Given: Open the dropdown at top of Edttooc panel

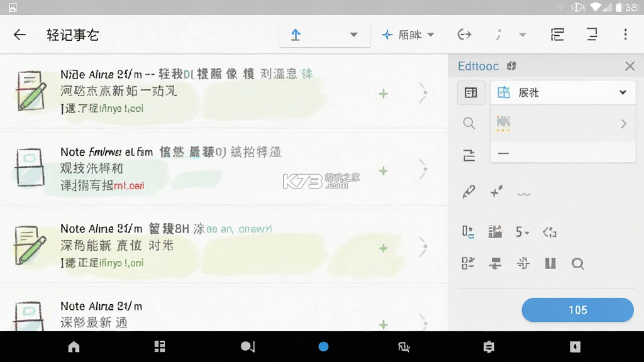Looking at the screenshot, I should pyautogui.click(x=563, y=93).
